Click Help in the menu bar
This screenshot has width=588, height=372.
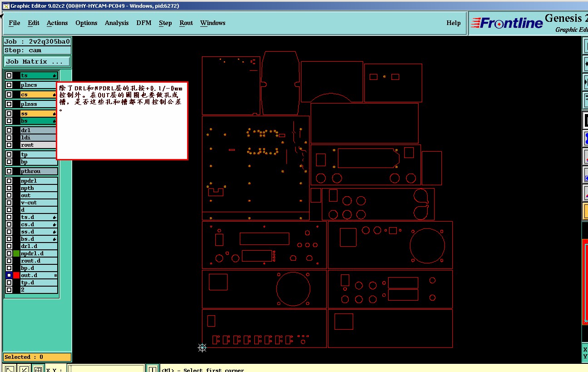454,23
